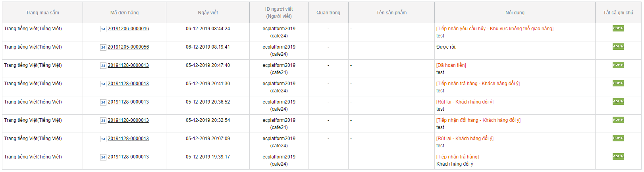This screenshot has width=644, height=172.
Task: Open order link 20191205-0000056
Action: (x=128, y=47)
